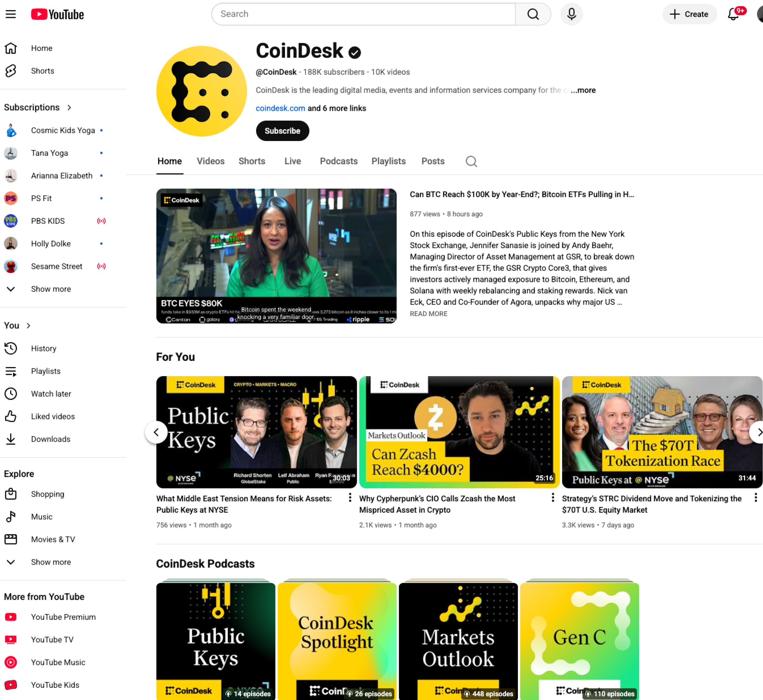Open the notifications bell

(734, 14)
